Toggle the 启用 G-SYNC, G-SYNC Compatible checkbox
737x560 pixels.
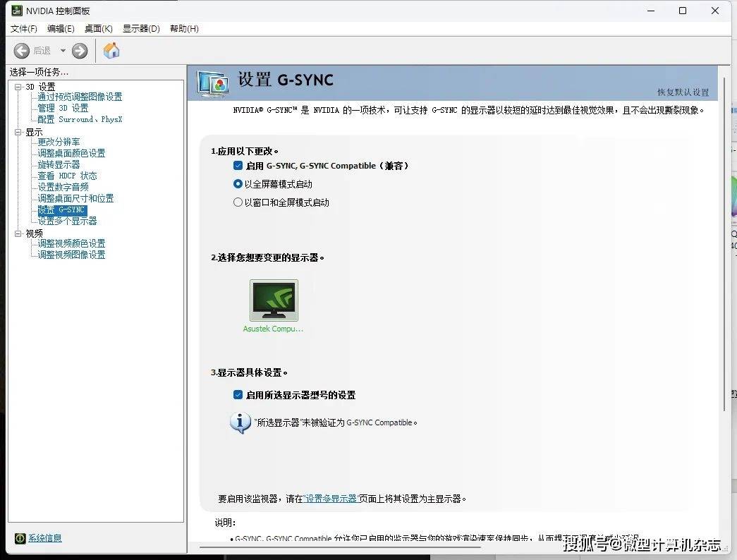click(x=238, y=166)
